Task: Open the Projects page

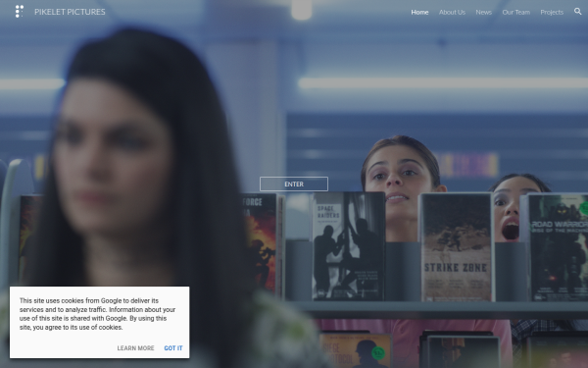Action: [552, 12]
